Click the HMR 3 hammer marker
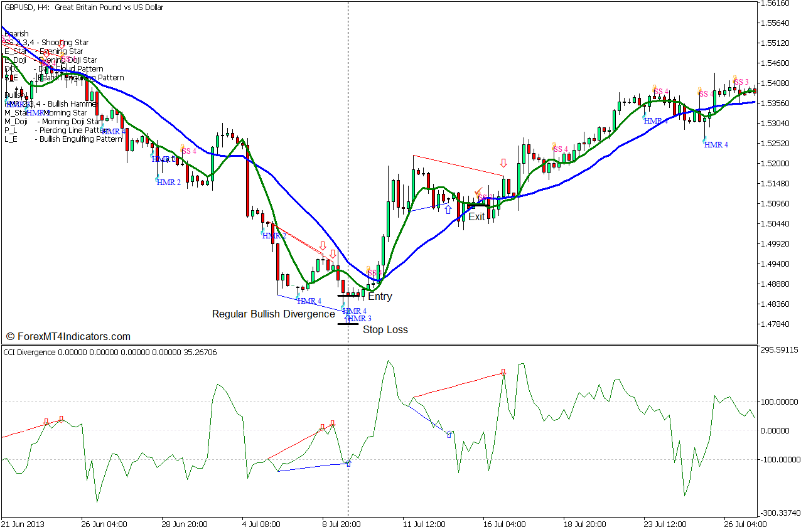Viewport: 801px width, 532px height. [x=359, y=319]
